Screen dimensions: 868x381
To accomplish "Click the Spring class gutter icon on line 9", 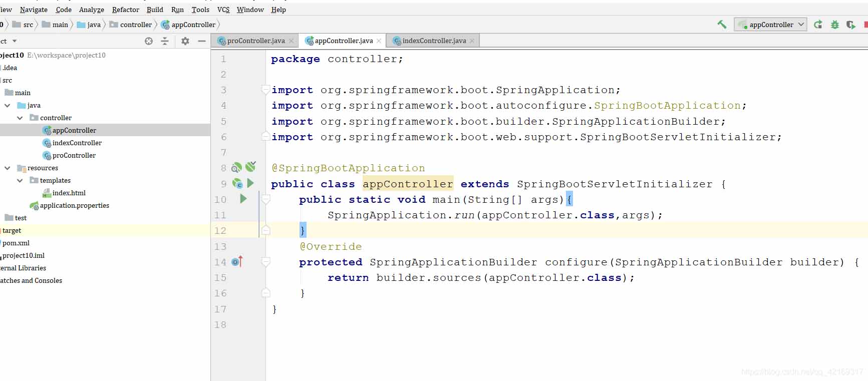I will click(237, 183).
